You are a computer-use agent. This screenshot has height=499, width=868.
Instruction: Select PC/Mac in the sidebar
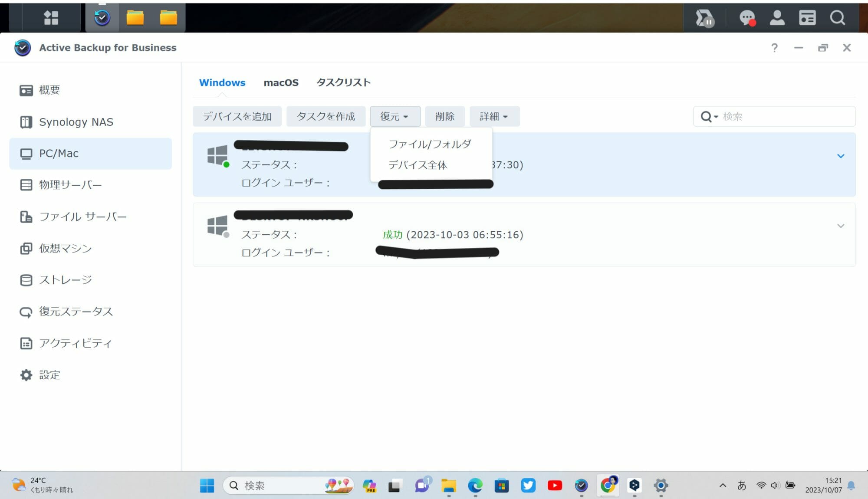point(90,154)
